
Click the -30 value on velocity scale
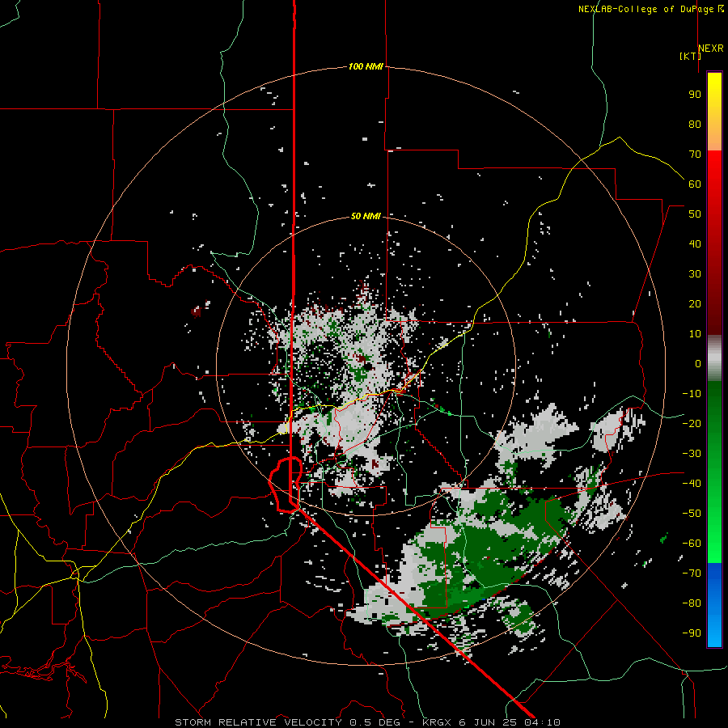(692, 454)
